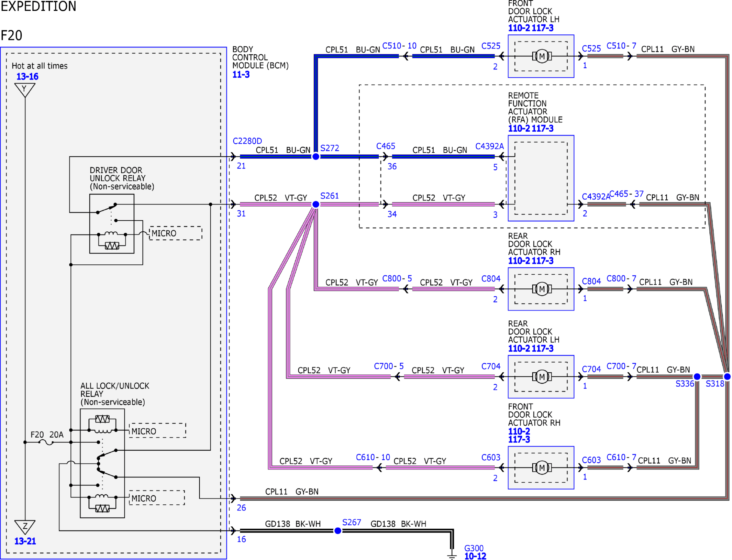Viewport: 732px width, 560px height.
Task: Click the 'REAR DOOR LOCK ACTUATOR RH' label
Action: (x=534, y=244)
